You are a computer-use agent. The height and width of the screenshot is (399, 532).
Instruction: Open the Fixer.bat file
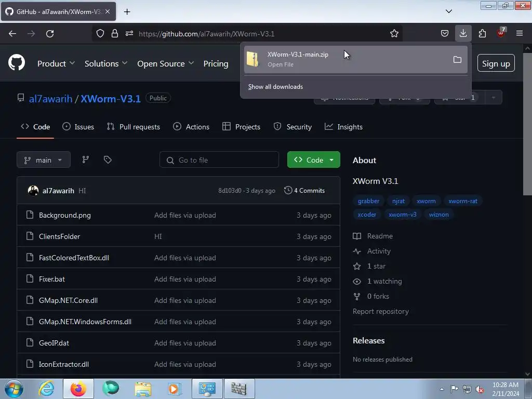coord(52,279)
